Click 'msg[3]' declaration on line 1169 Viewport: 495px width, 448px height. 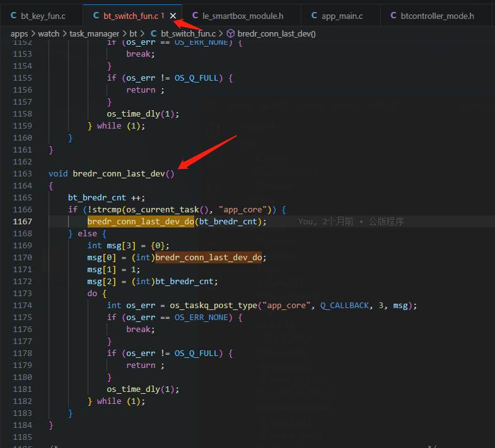click(121, 246)
